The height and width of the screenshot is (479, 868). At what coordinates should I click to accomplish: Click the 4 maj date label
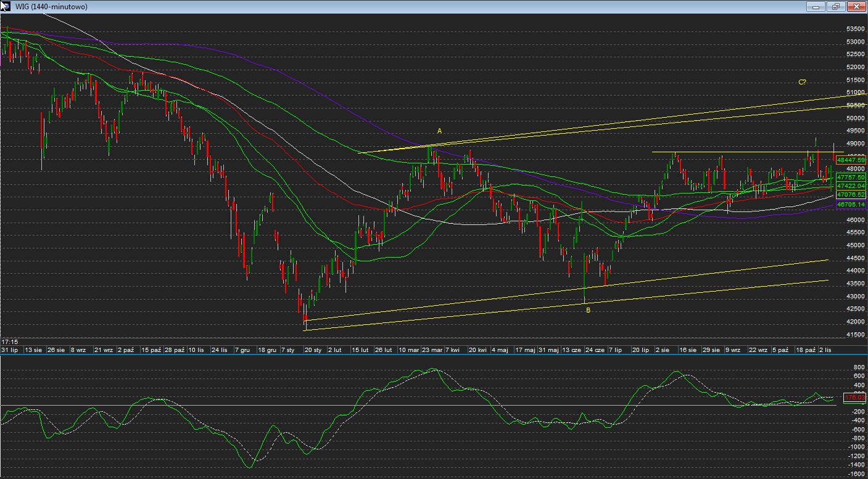(x=499, y=350)
